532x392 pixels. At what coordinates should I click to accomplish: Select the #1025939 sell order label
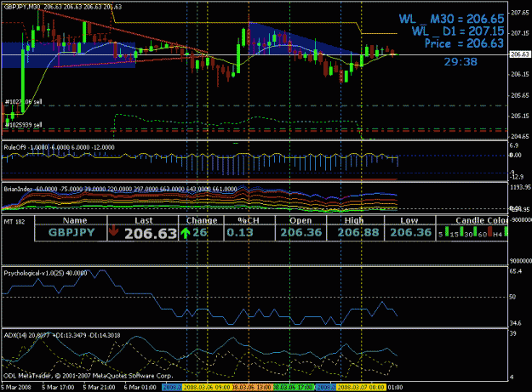[24, 125]
